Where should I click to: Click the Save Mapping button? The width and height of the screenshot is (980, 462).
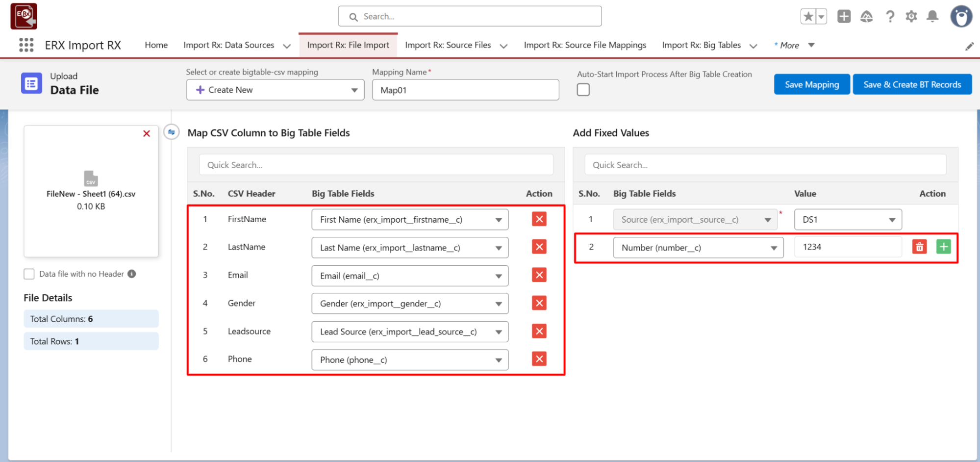(x=811, y=84)
